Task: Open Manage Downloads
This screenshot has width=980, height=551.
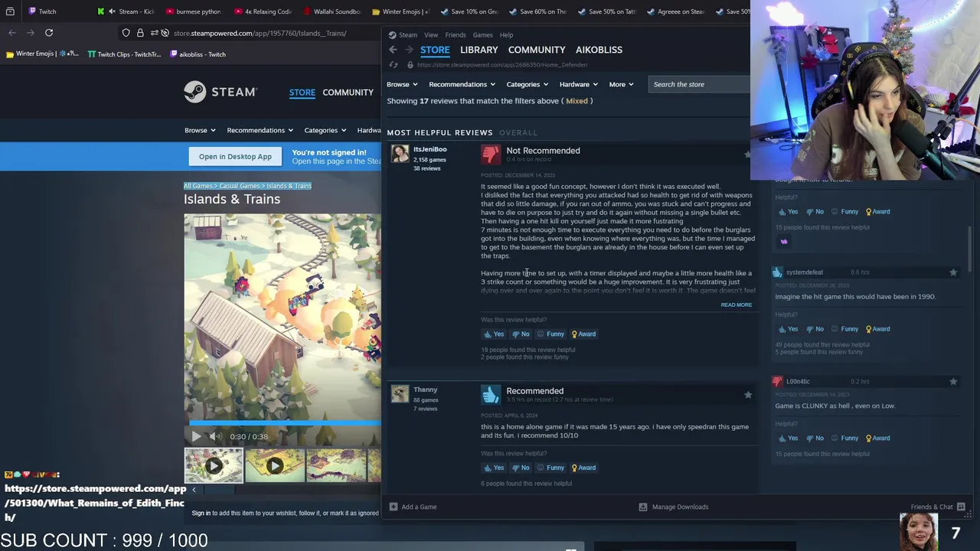Action: pos(674,507)
